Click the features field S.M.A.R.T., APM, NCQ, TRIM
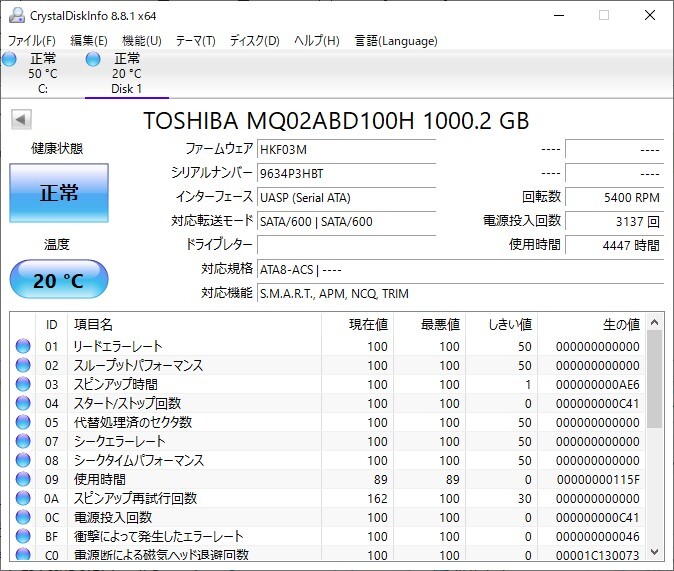The height and width of the screenshot is (571, 674). coord(461,294)
